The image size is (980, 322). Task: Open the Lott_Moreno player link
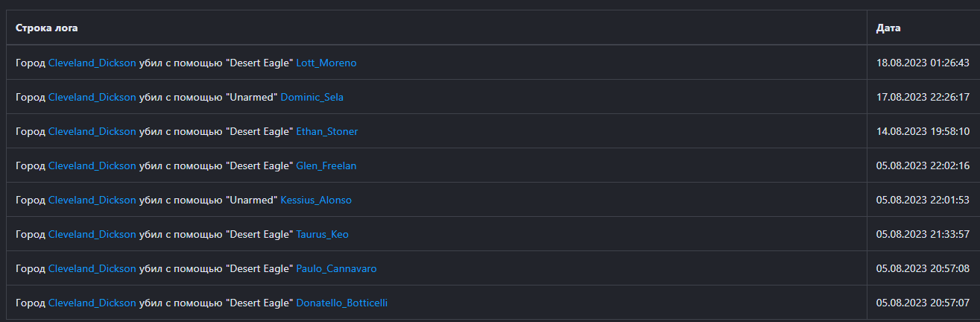(326, 63)
